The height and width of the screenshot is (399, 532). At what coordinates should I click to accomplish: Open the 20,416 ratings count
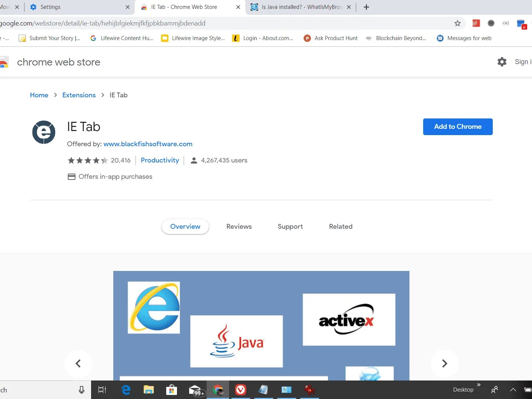121,160
